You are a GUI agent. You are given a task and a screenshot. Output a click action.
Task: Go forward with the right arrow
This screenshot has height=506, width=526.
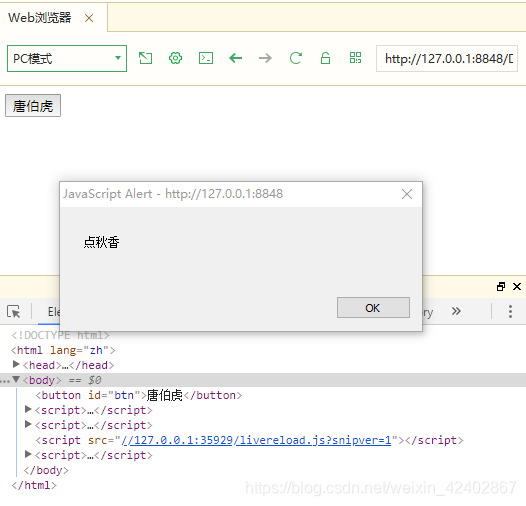[265, 58]
